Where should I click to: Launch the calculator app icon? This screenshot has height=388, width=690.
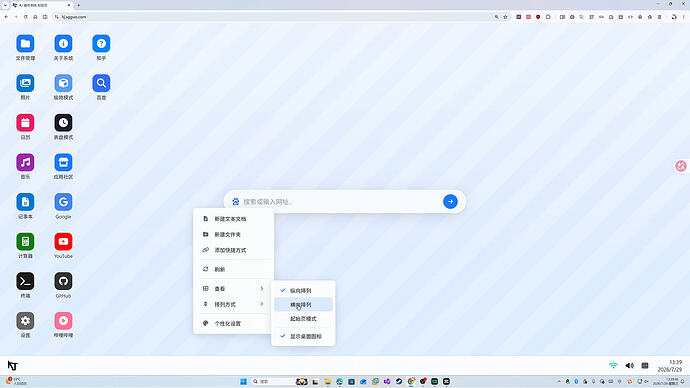25,242
